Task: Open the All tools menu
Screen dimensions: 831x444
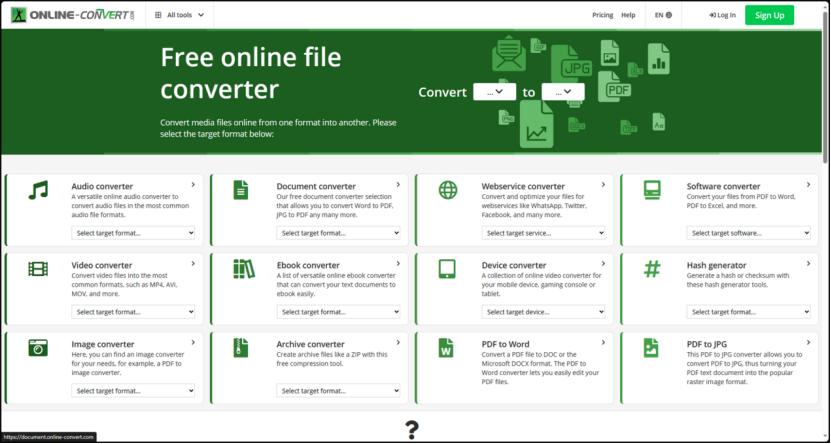Action: tap(180, 15)
